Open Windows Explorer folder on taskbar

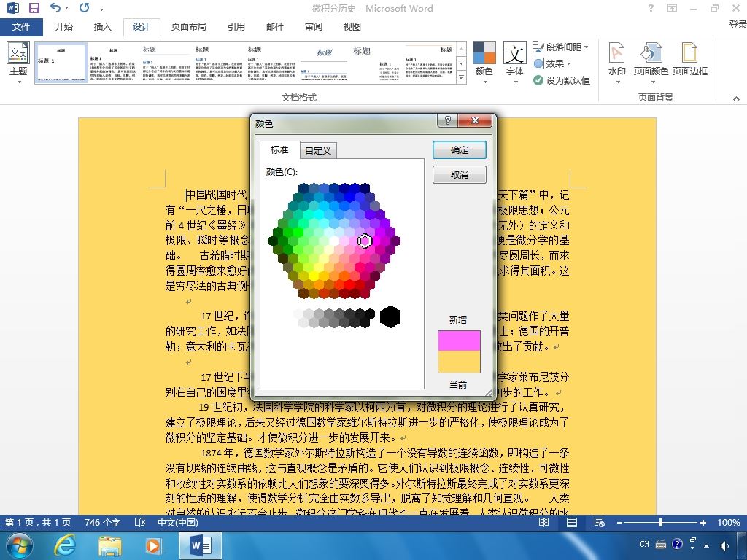click(110, 545)
